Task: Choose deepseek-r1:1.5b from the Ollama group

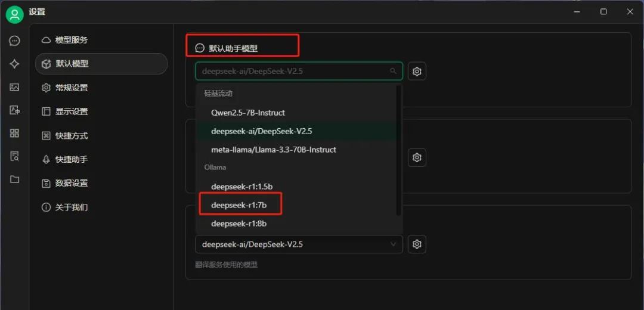Action: [x=296, y=187]
